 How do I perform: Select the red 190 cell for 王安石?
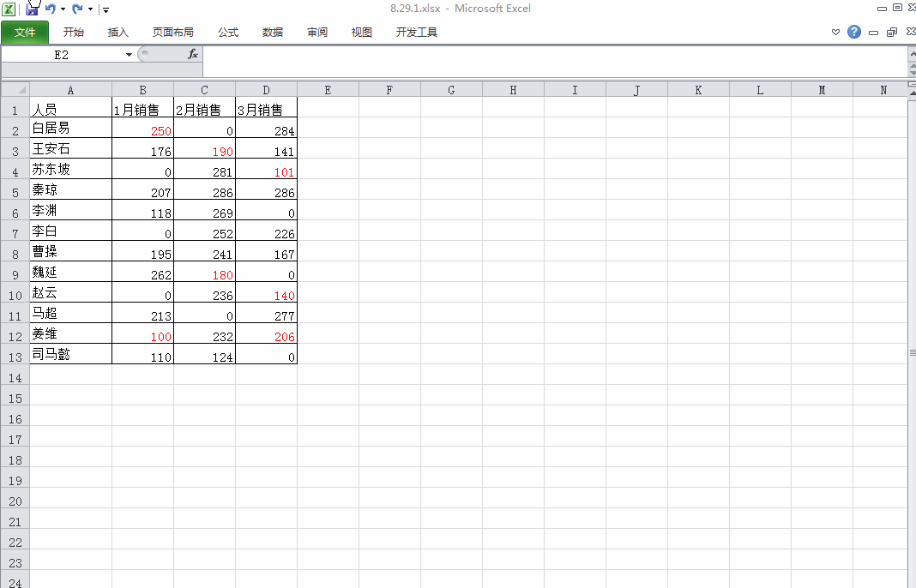click(204, 148)
